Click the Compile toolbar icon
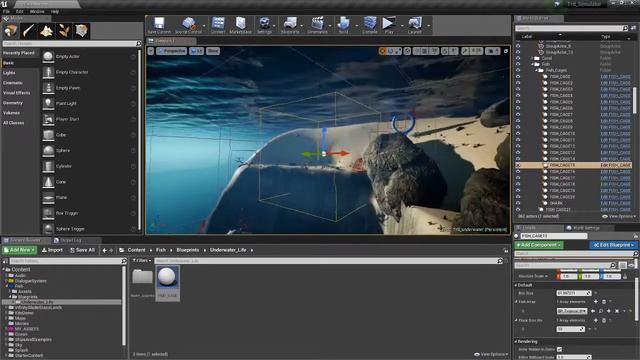Viewport: 640px width, 360px height. 369,25
